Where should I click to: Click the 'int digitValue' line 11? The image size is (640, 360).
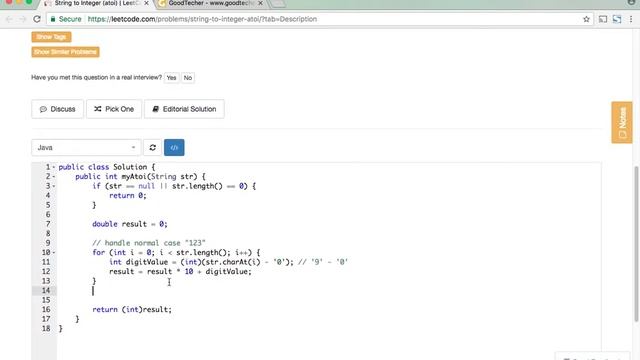coord(228,262)
